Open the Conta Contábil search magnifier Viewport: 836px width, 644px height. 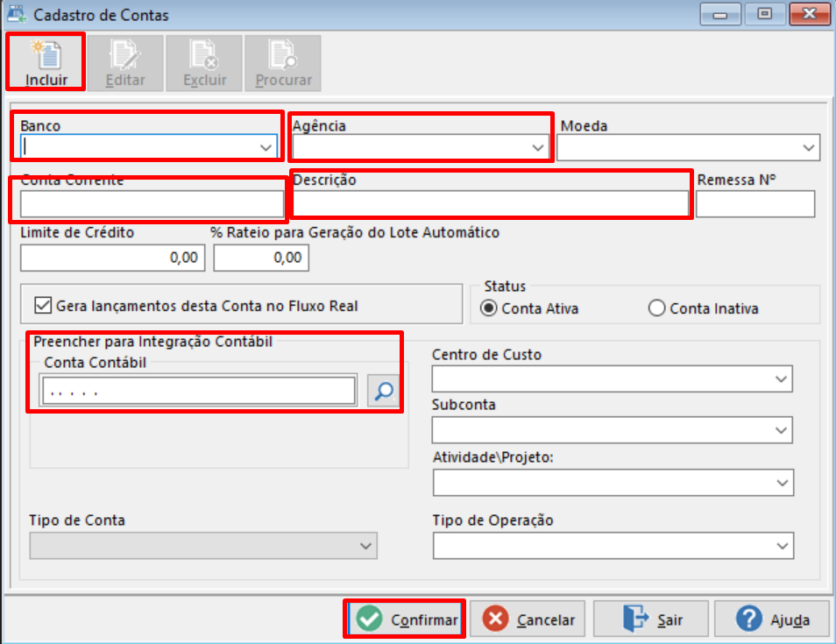point(384,391)
